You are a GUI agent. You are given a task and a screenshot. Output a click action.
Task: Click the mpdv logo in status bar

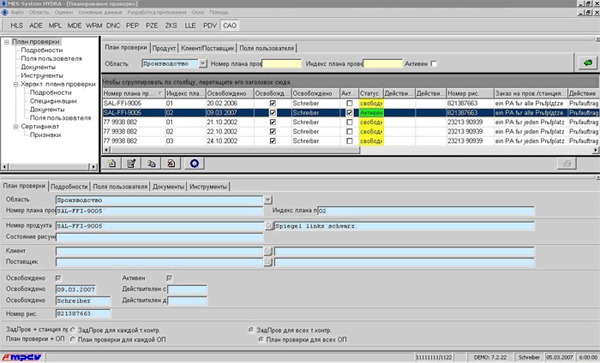[22, 357]
